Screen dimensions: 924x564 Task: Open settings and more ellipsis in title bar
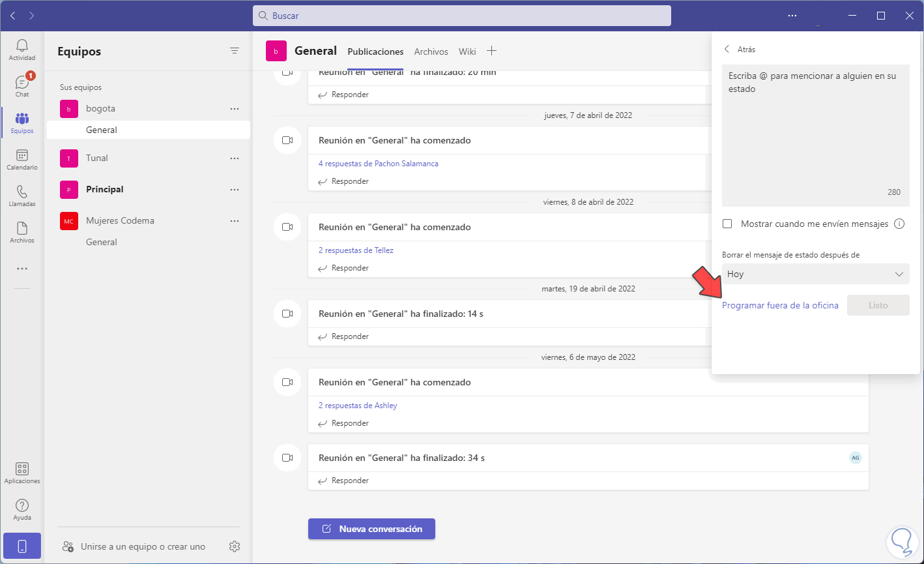(x=792, y=16)
